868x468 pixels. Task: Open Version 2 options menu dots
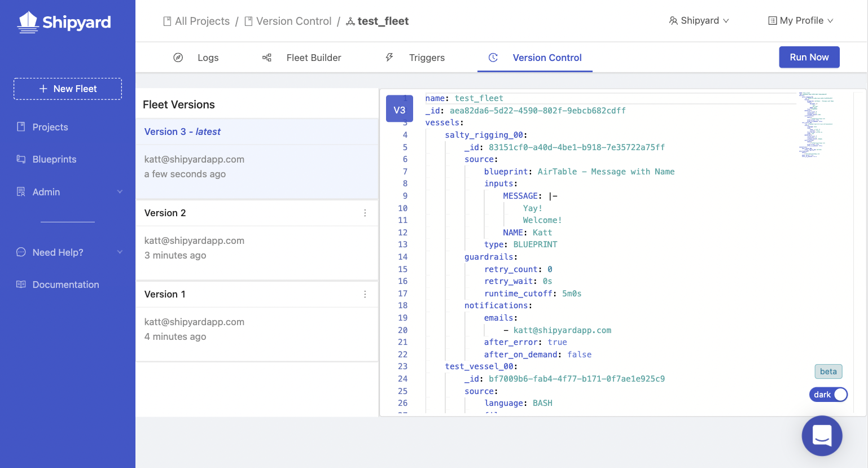tap(365, 213)
